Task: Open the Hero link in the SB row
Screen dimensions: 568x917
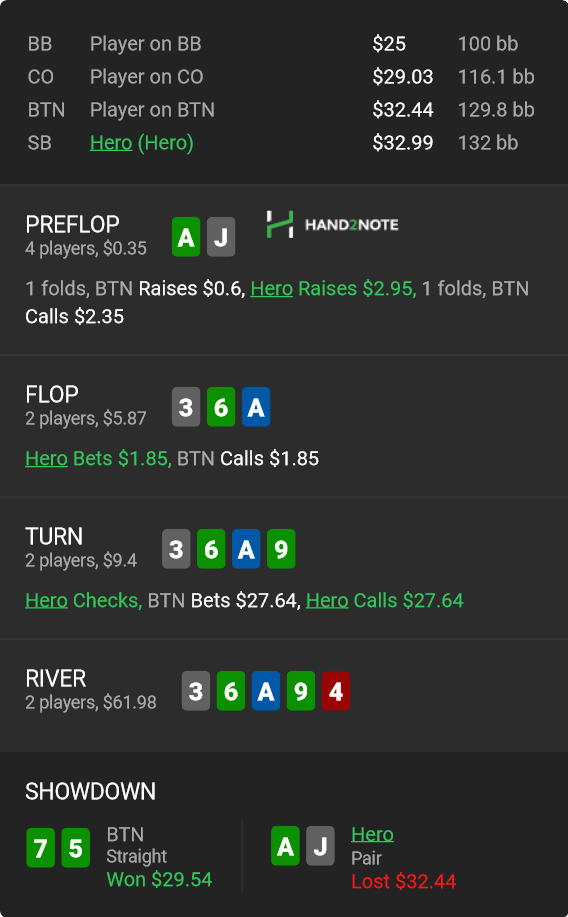Action: [x=111, y=143]
